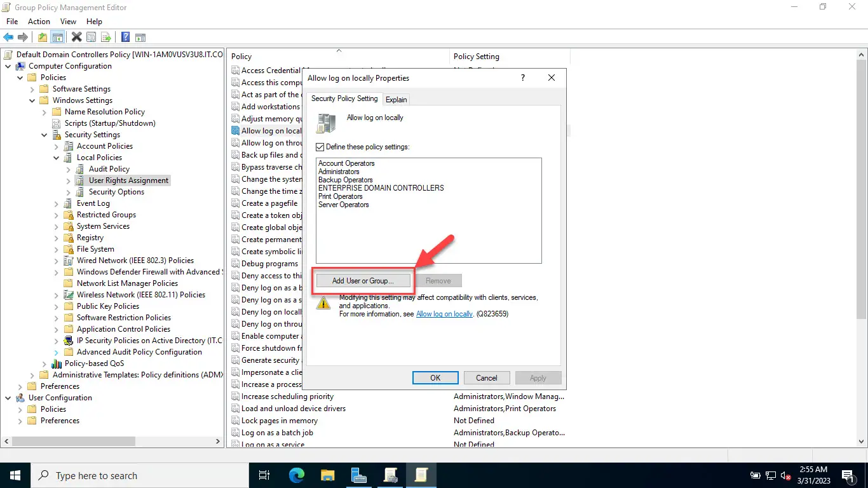Select User Rights Assignment in the tree

pyautogui.click(x=128, y=180)
